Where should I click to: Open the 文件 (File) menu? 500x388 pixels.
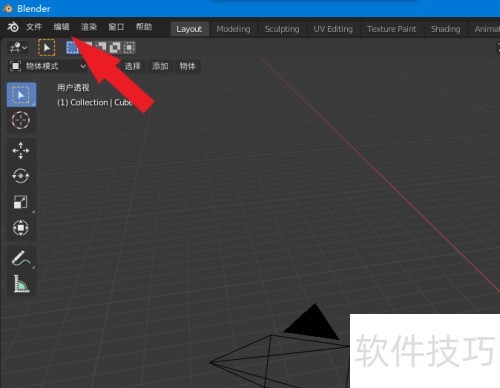(x=34, y=27)
